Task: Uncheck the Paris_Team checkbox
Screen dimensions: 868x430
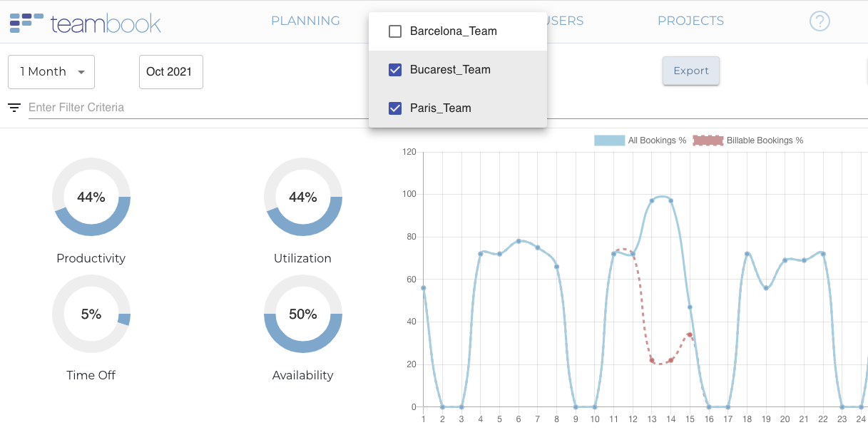Action: (395, 108)
